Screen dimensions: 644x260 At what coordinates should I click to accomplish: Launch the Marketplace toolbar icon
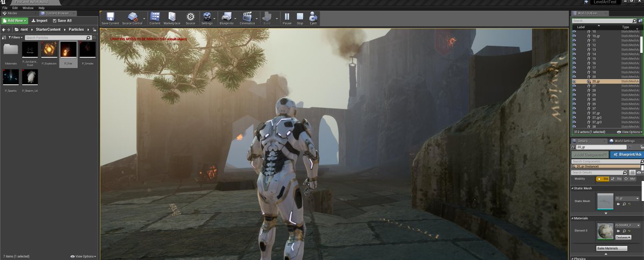(x=172, y=18)
